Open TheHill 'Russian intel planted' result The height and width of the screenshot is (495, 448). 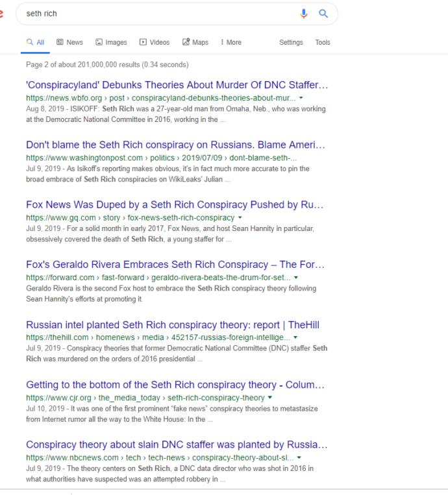point(173,325)
